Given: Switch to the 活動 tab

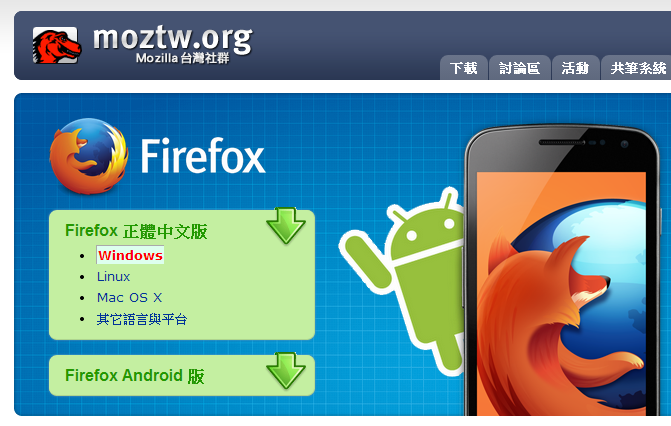Looking at the screenshot, I should (575, 68).
